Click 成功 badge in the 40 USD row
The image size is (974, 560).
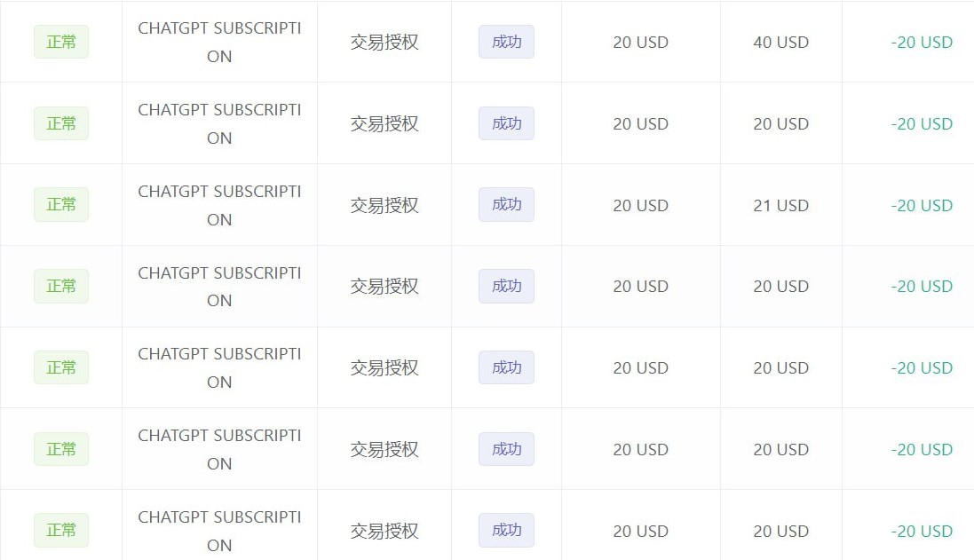[x=506, y=42]
